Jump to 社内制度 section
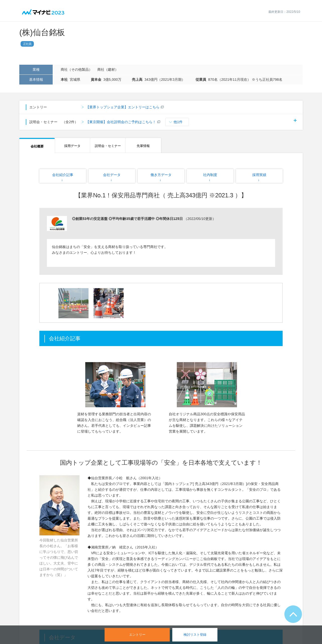 pyautogui.click(x=210, y=176)
